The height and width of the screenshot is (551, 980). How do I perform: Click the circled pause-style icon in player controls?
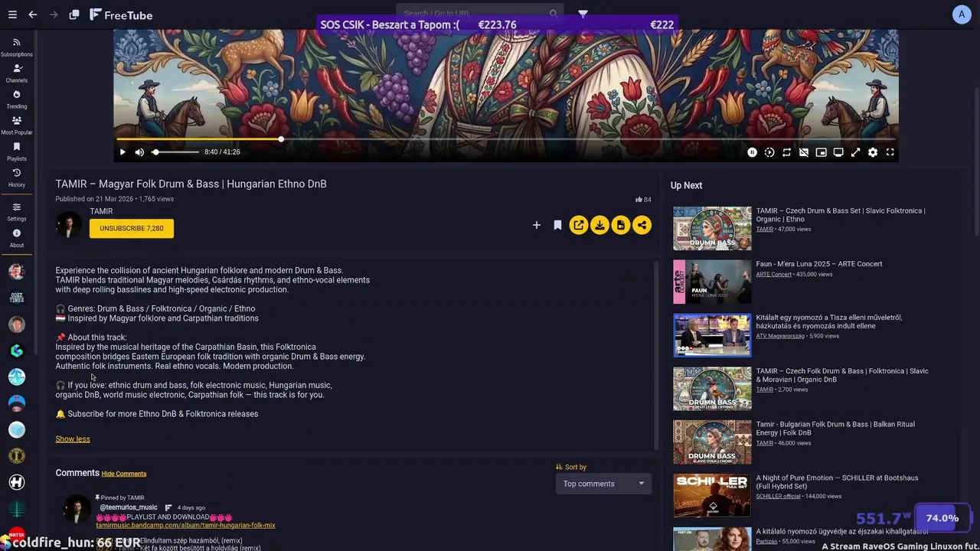pos(752,152)
